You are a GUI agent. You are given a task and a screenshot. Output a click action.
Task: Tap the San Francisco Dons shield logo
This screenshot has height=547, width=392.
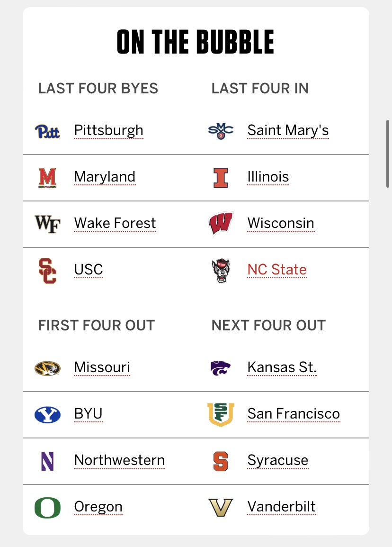click(221, 414)
